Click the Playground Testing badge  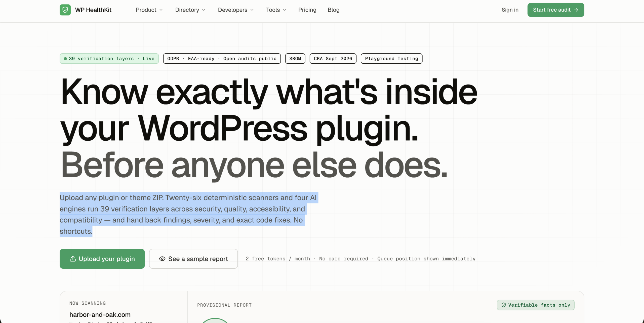(x=391, y=59)
